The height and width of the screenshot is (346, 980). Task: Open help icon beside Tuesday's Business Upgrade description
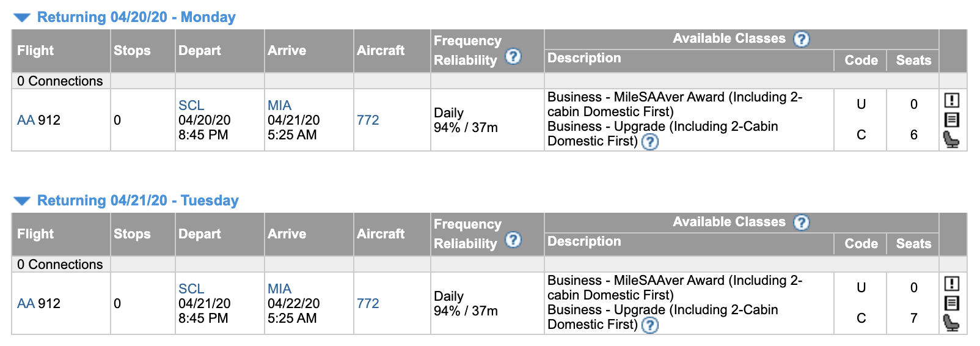tap(650, 325)
